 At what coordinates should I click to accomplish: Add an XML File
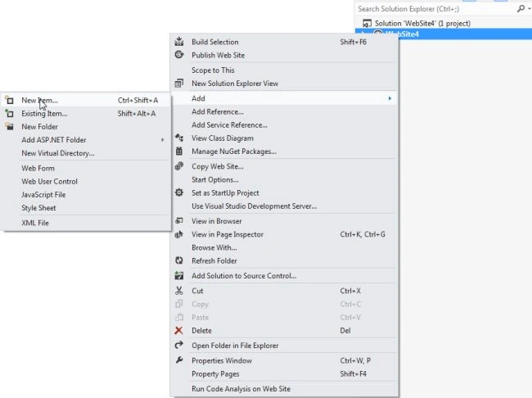tap(35, 223)
